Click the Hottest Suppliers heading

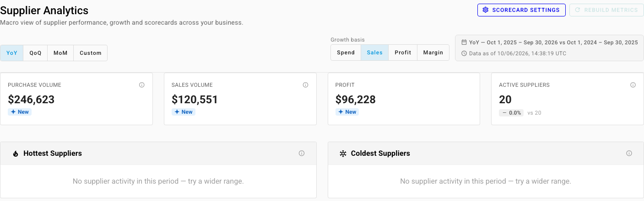[53, 153]
